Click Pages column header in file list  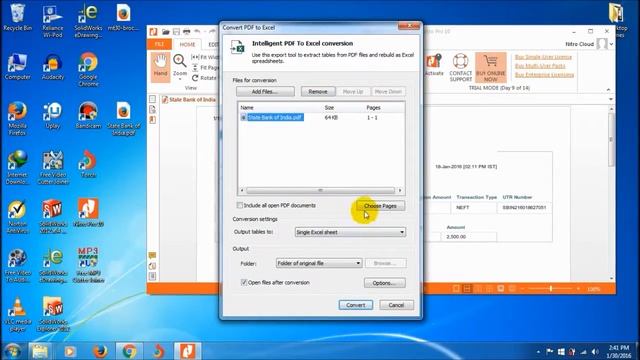pyautogui.click(x=373, y=107)
